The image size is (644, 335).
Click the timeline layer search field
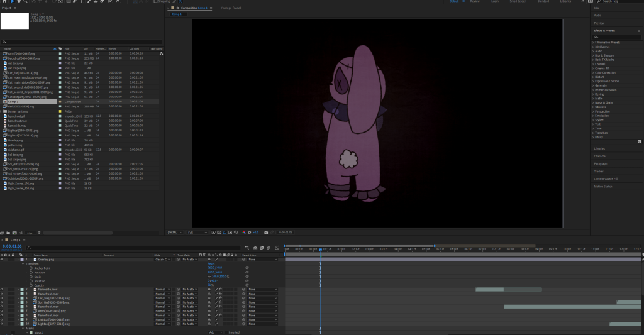coord(133,248)
